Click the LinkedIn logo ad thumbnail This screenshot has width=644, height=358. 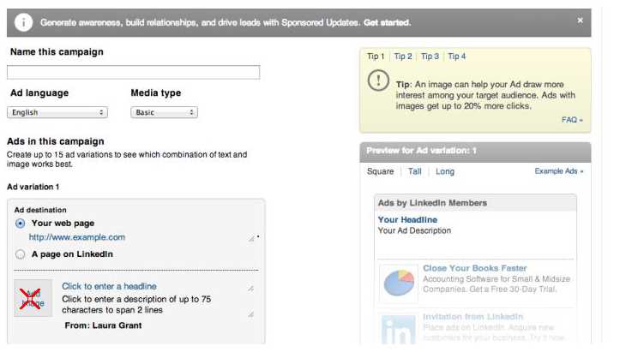pyautogui.click(x=396, y=330)
